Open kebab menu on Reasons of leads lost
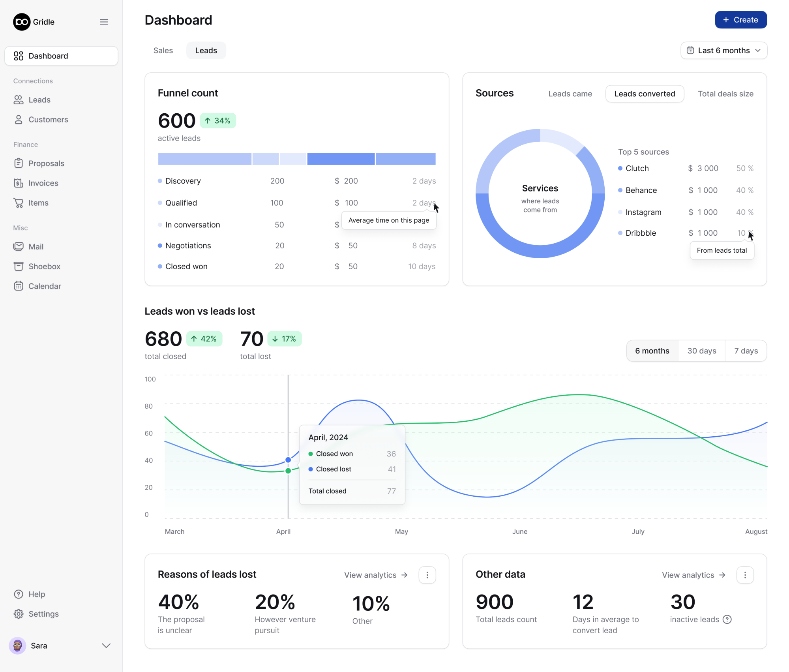 (427, 575)
